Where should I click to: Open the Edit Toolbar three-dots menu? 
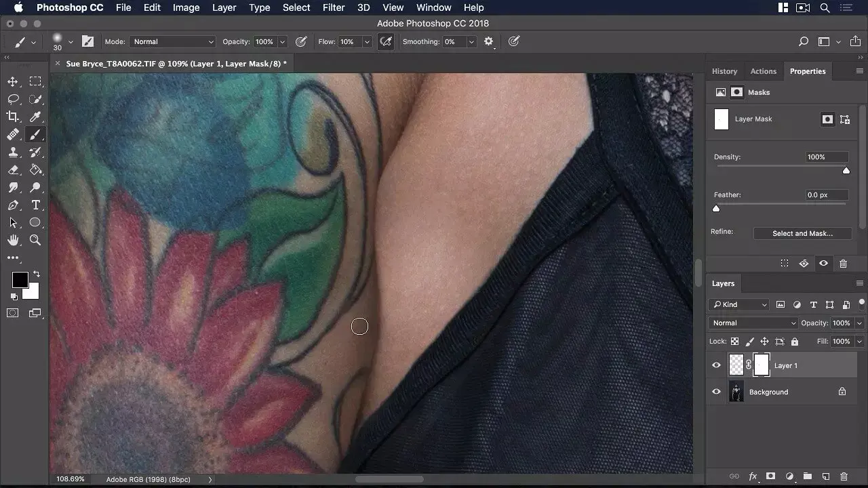pos(13,258)
